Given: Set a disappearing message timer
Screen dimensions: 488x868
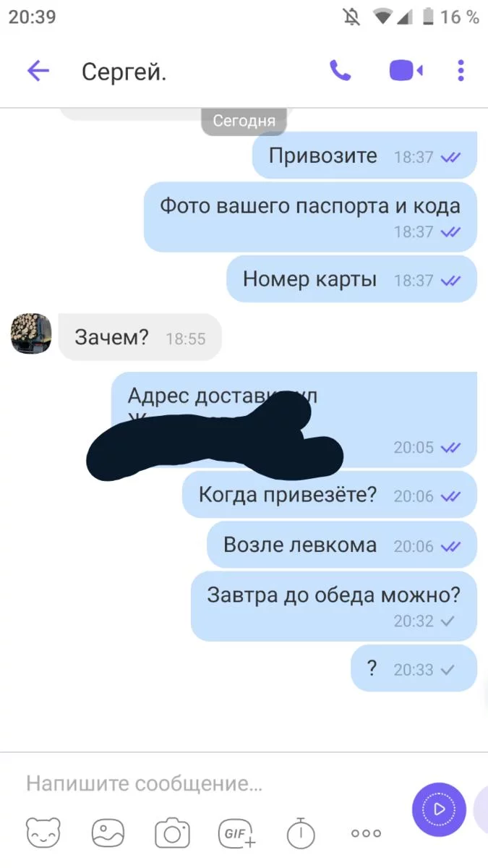Looking at the screenshot, I should coord(301,833).
